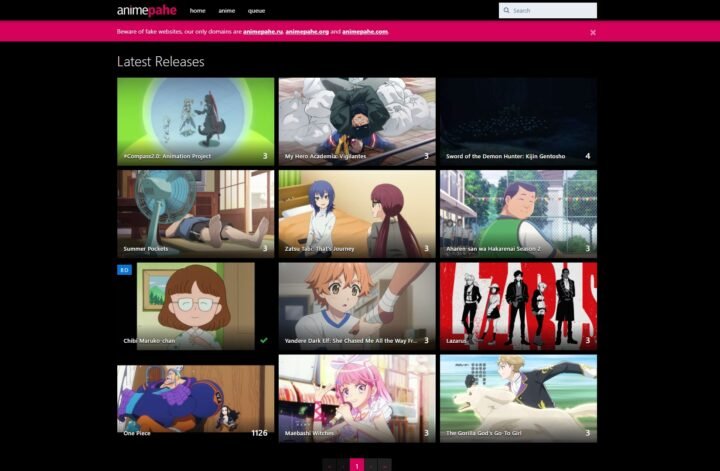
Task: Follow the animepahe.com domain link
Action: click(365, 32)
